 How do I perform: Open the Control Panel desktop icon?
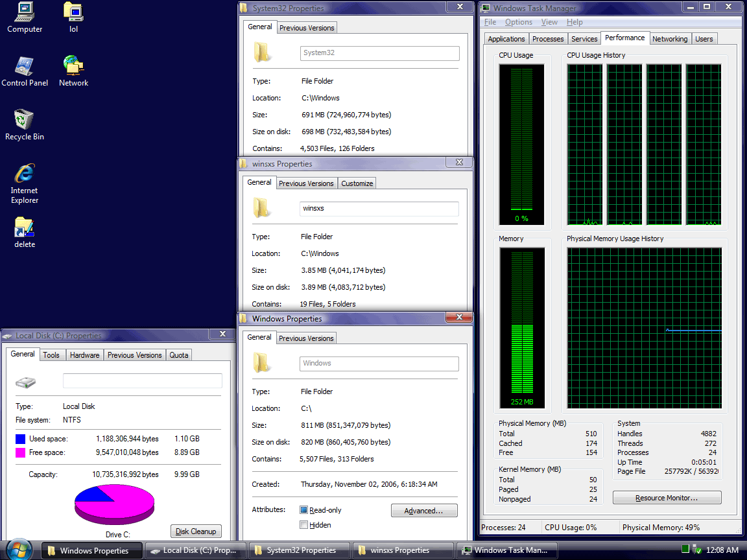coord(25,67)
